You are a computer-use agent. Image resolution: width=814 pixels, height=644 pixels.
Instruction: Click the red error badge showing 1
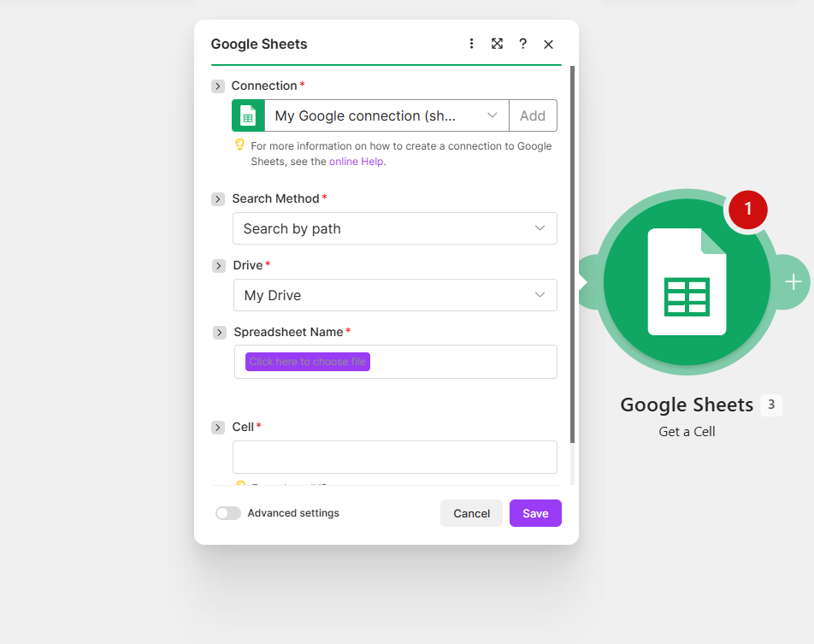tap(747, 210)
